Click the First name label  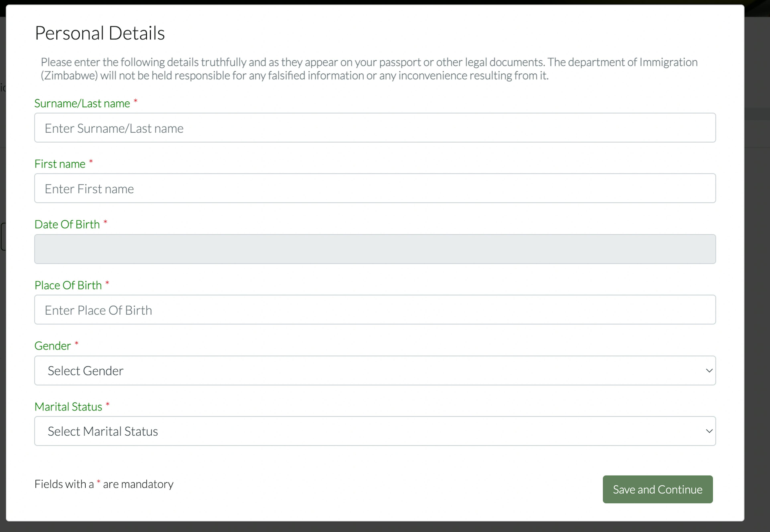click(x=60, y=164)
